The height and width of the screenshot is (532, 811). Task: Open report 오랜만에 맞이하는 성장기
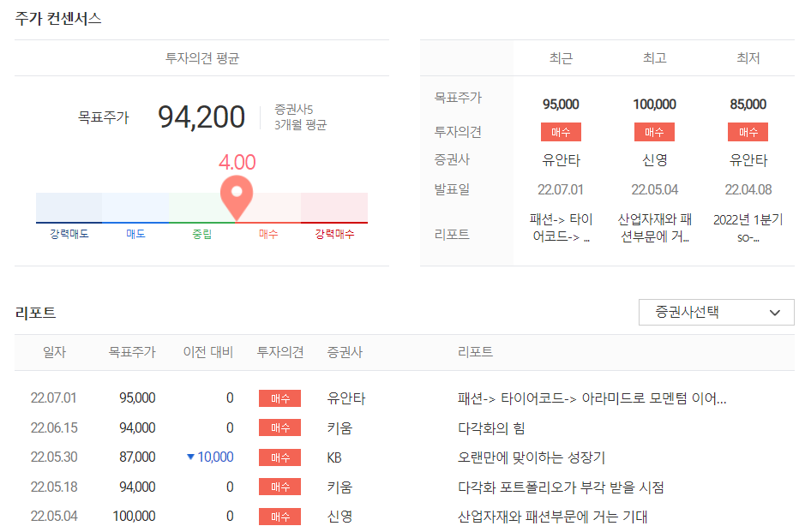pyautogui.click(x=531, y=457)
